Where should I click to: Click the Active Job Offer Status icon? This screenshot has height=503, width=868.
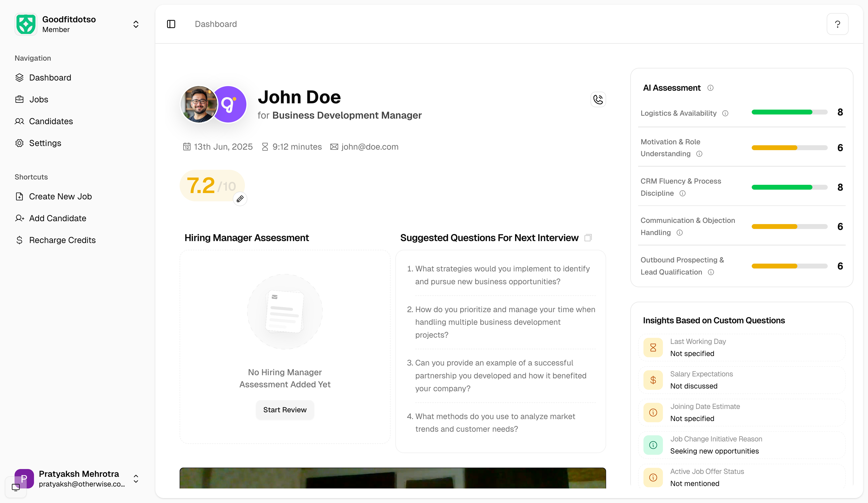click(x=653, y=478)
